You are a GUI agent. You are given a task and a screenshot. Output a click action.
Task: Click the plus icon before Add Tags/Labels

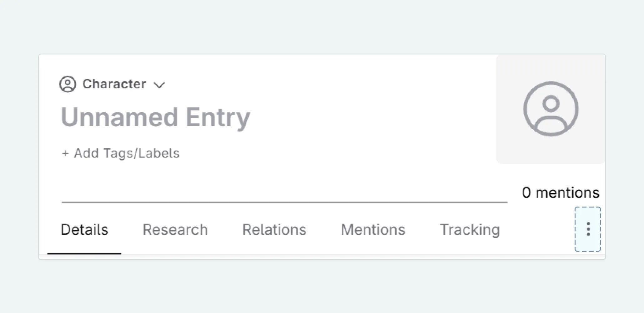pyautogui.click(x=65, y=153)
